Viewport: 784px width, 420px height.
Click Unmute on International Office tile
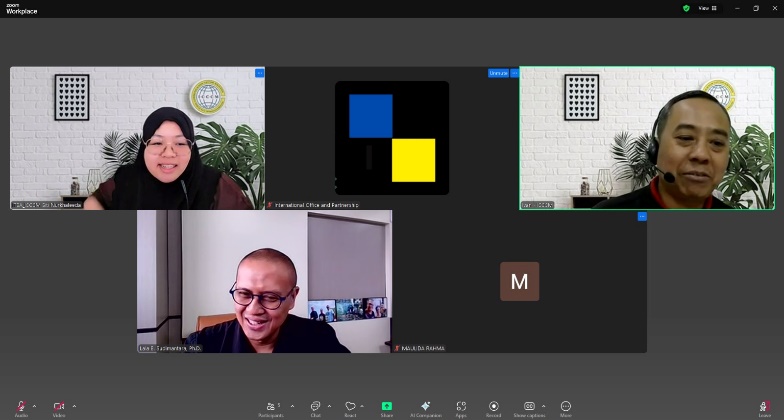pyautogui.click(x=498, y=73)
